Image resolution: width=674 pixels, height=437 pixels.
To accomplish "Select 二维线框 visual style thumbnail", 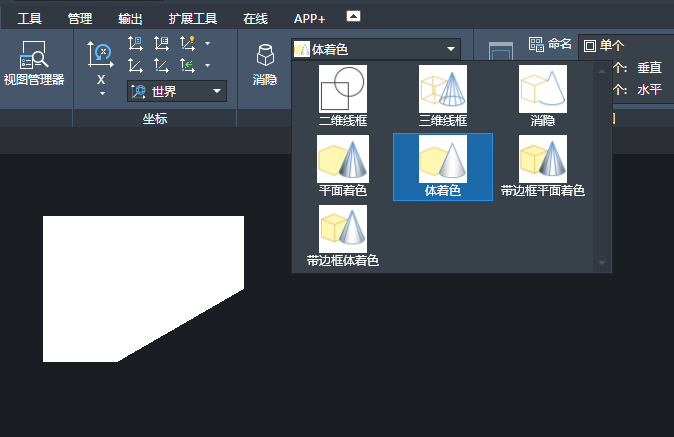I will point(343,95).
